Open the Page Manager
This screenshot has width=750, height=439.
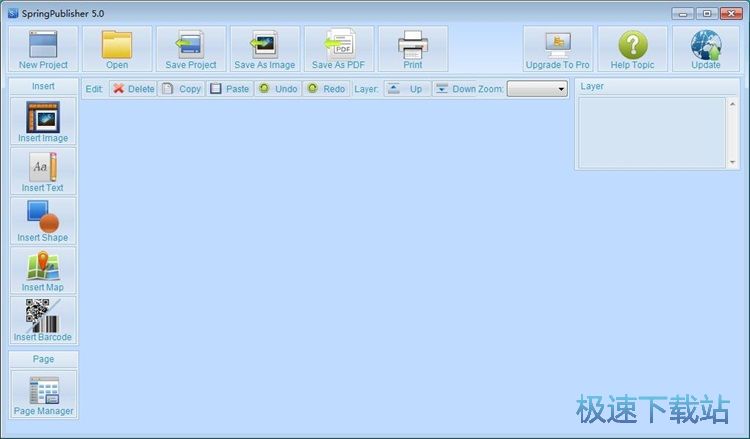(x=43, y=395)
